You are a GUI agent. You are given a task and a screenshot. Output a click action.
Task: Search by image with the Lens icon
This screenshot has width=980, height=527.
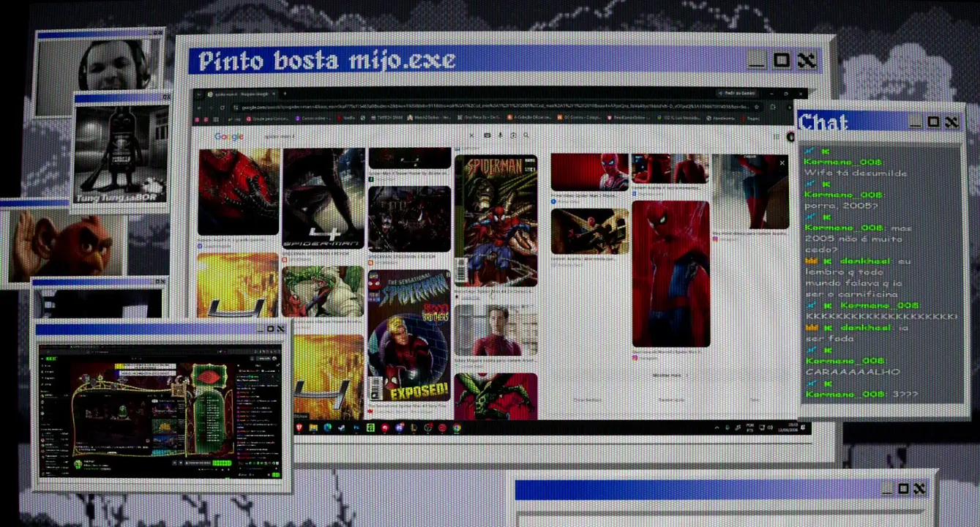[x=513, y=135]
